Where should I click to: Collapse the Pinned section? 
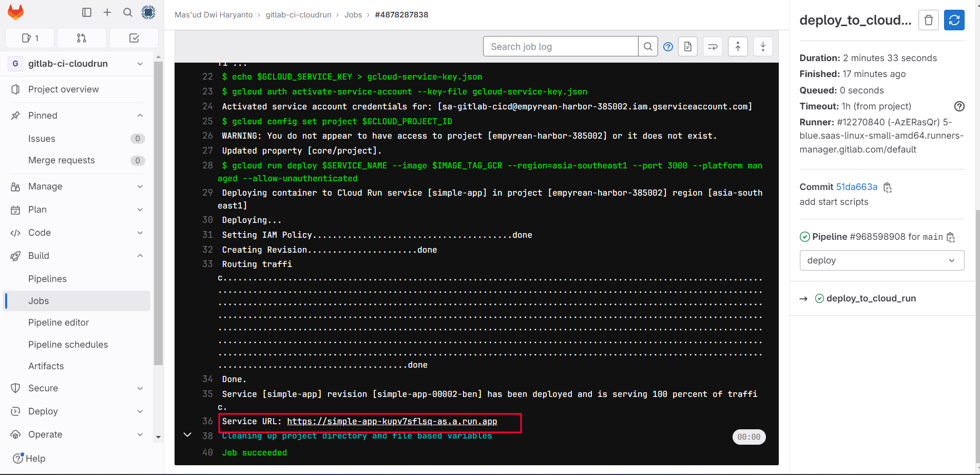140,116
